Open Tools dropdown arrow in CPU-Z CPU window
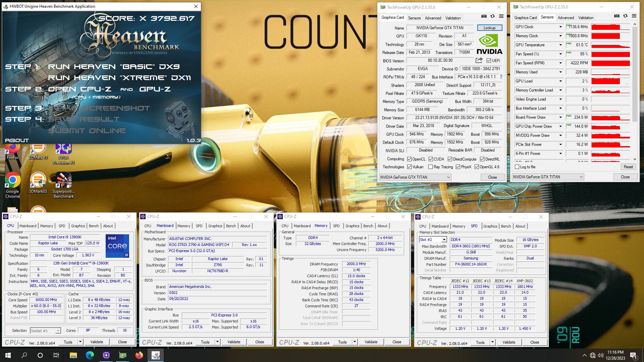644x362 pixels. pyautogui.click(x=80, y=342)
